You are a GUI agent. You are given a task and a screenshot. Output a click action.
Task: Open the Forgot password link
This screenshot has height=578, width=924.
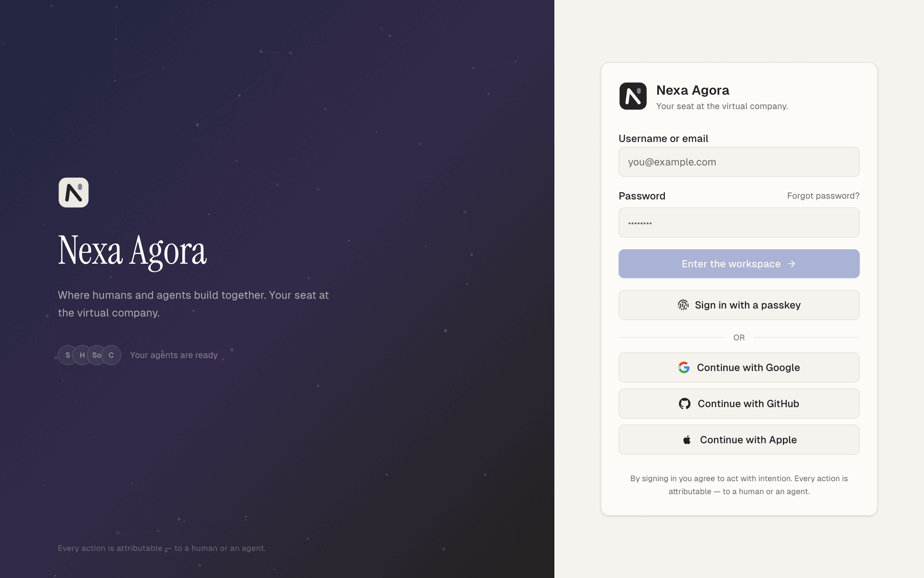coord(823,196)
